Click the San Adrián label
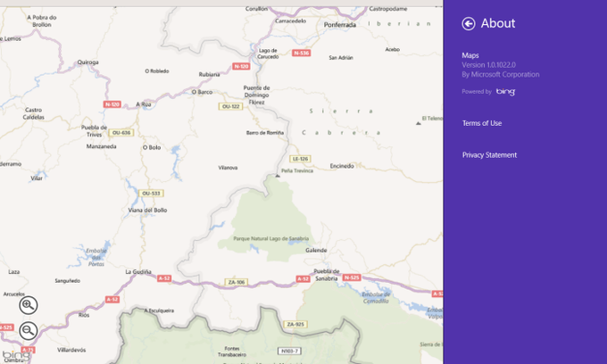 [341, 58]
